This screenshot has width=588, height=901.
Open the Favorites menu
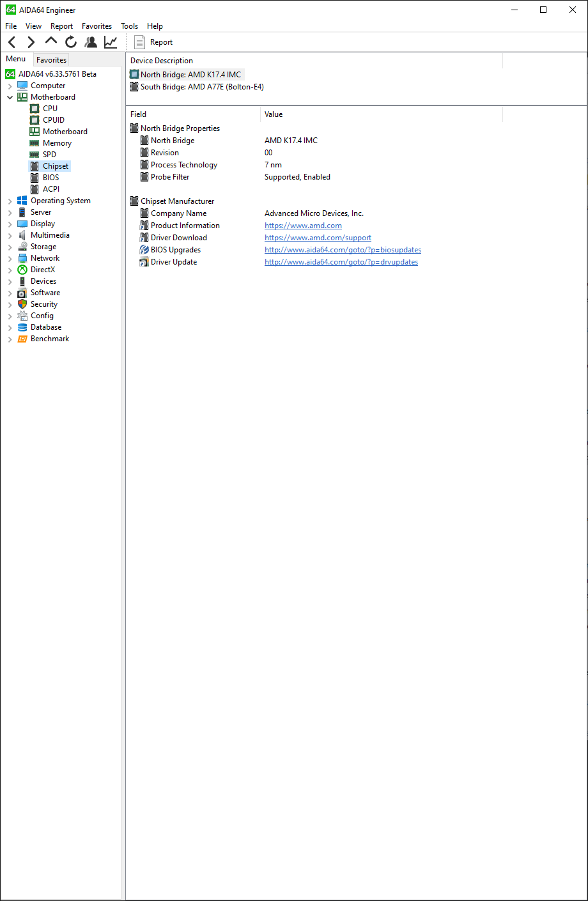pos(97,26)
